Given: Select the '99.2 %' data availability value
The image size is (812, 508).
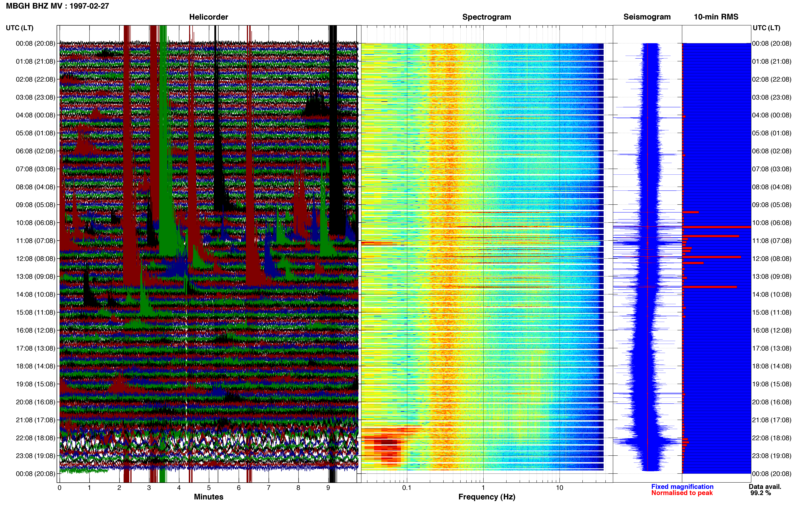Looking at the screenshot, I should pos(761,493).
